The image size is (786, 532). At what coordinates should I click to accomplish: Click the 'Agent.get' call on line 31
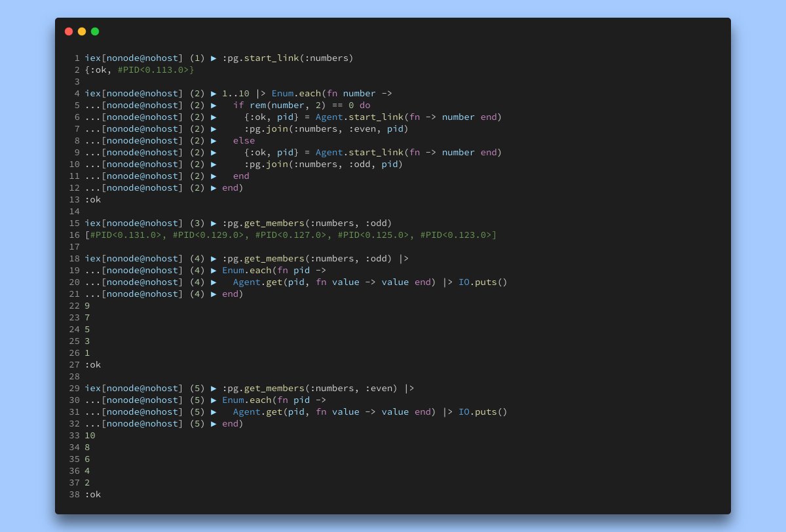(258, 411)
